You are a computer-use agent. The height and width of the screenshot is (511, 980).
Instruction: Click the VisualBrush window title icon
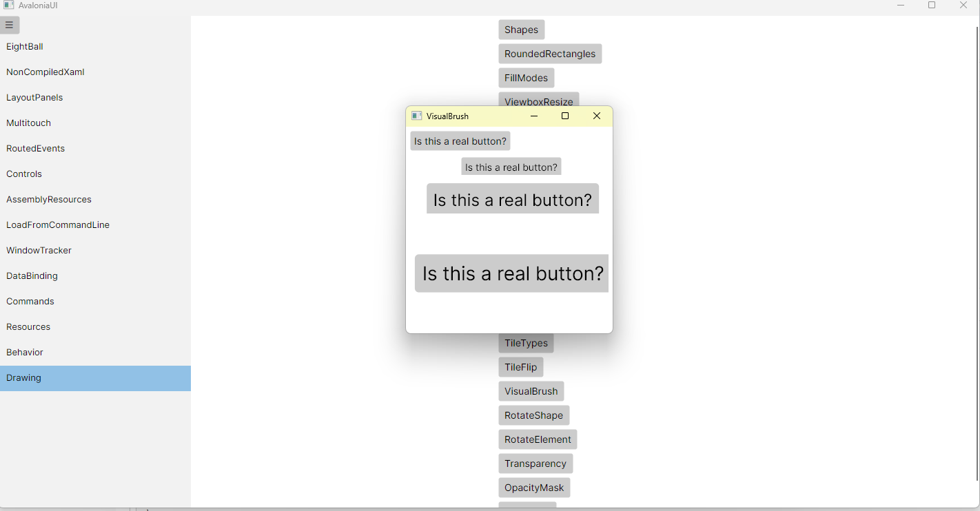416,116
